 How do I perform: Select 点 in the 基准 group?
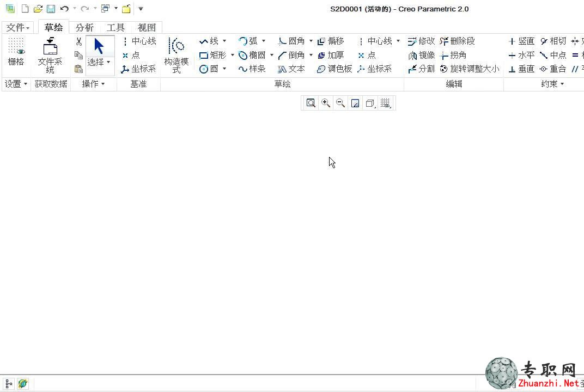coord(131,55)
